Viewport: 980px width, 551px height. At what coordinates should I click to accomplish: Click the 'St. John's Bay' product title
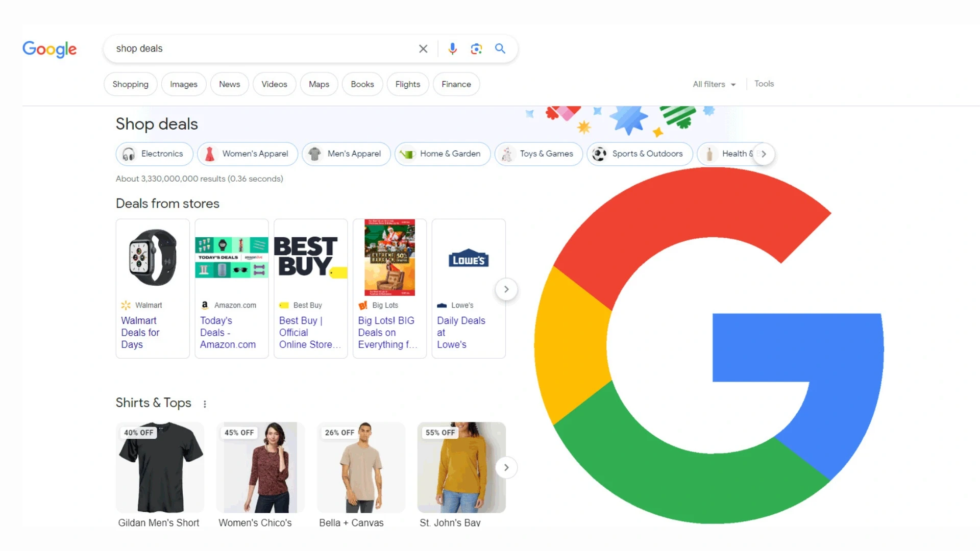tap(450, 523)
